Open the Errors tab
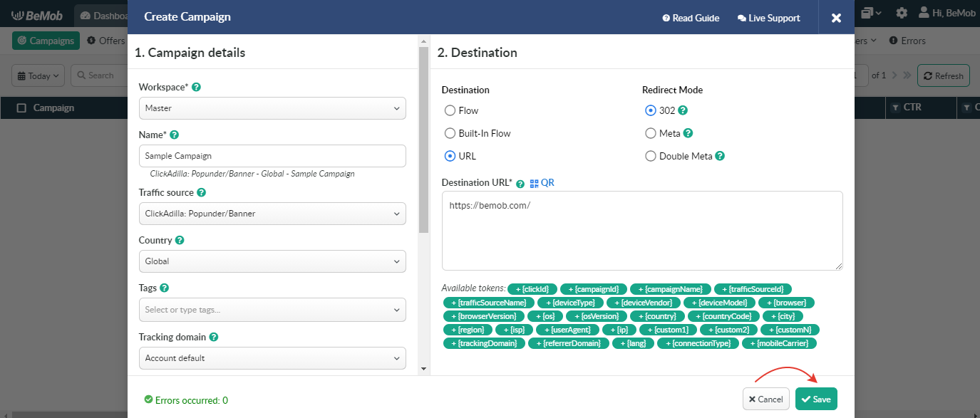The width and height of the screenshot is (980, 418). tap(907, 41)
